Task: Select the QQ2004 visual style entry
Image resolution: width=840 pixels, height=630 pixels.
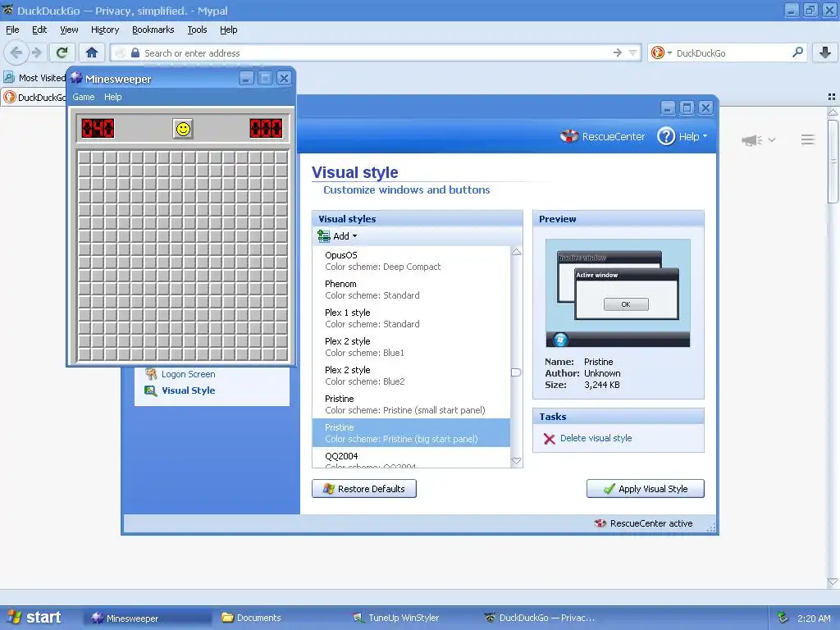Action: coord(411,458)
